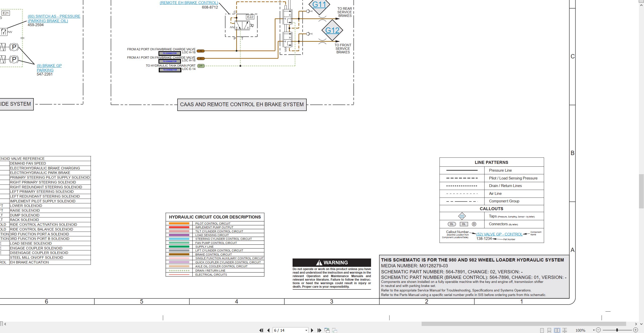
Task: Click the horizontal scrollbar thumb
Action: click(x=524, y=324)
